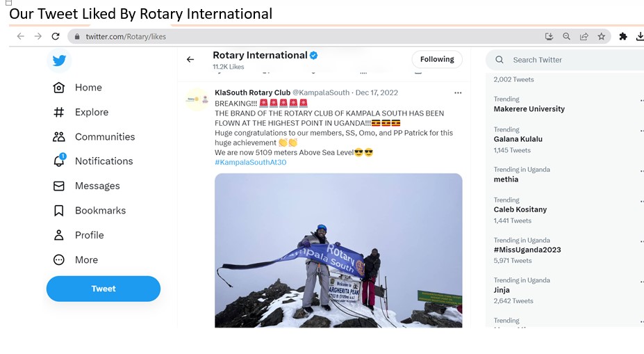Viewport: 644px width, 354px height.
Task: Open the #MissUganda2023 trend
Action: coord(527,250)
